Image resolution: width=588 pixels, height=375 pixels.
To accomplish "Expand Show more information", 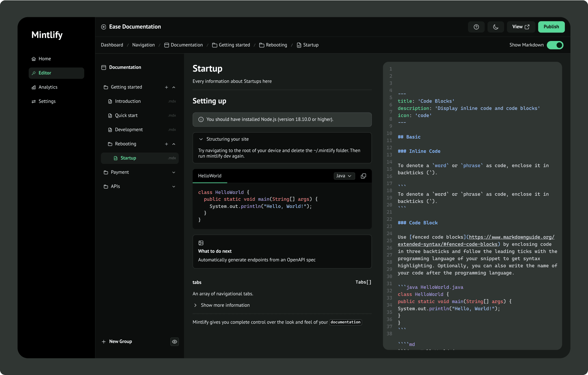I will (222, 305).
